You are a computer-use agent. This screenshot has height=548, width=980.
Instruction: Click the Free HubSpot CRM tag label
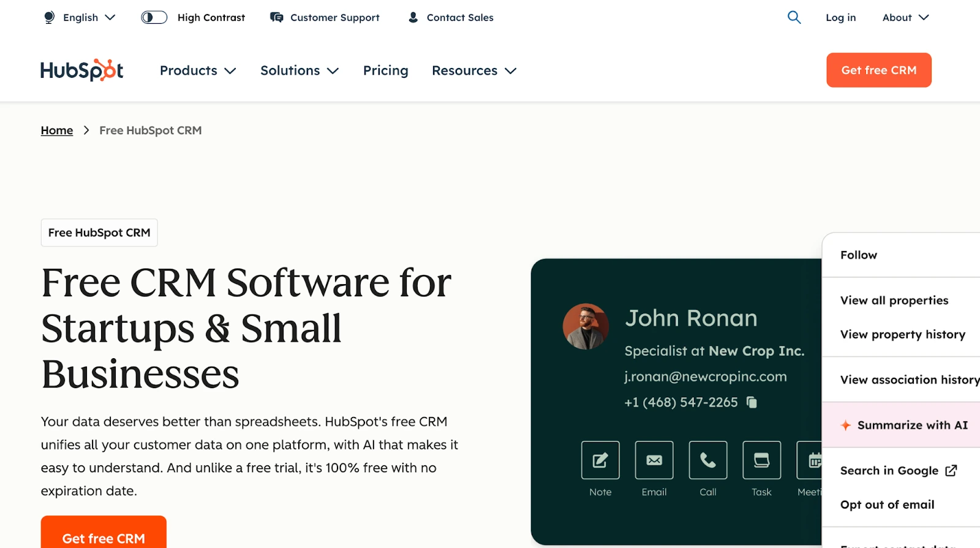[99, 233]
